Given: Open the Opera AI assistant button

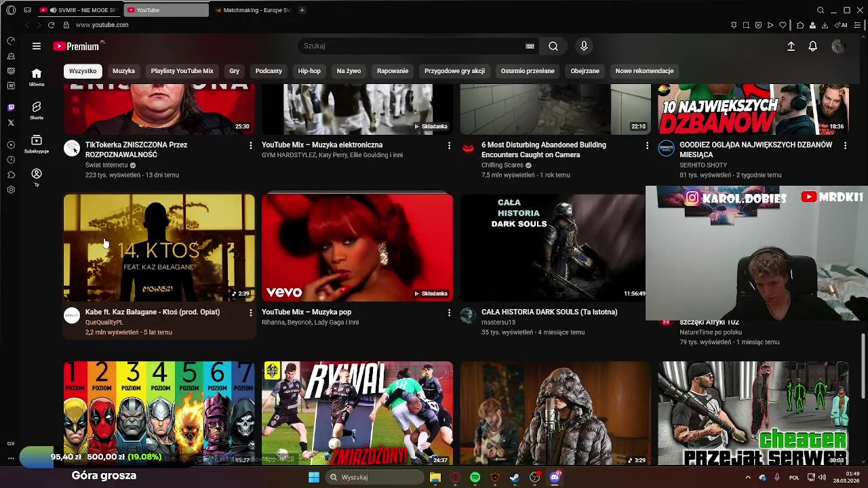Looking at the screenshot, I should click(842, 25).
